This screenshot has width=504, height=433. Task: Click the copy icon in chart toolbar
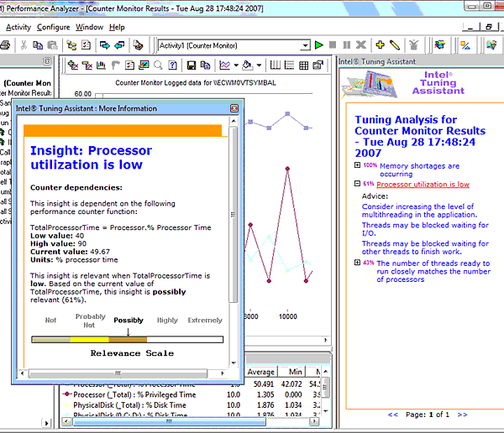click(x=205, y=65)
